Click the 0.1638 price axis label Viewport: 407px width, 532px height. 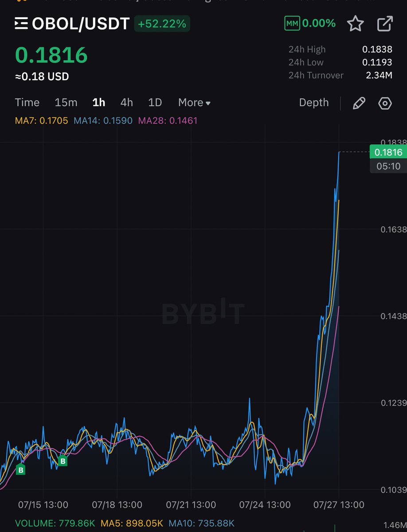394,229
